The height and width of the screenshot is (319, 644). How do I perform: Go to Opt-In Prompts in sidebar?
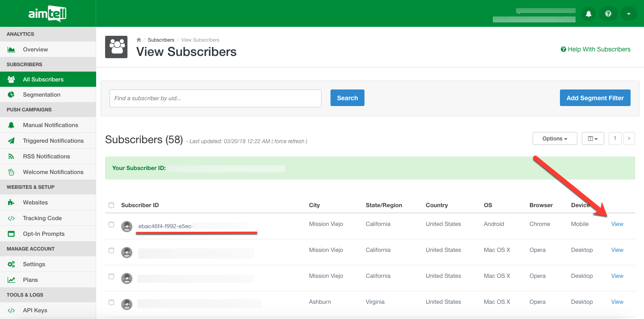43,234
